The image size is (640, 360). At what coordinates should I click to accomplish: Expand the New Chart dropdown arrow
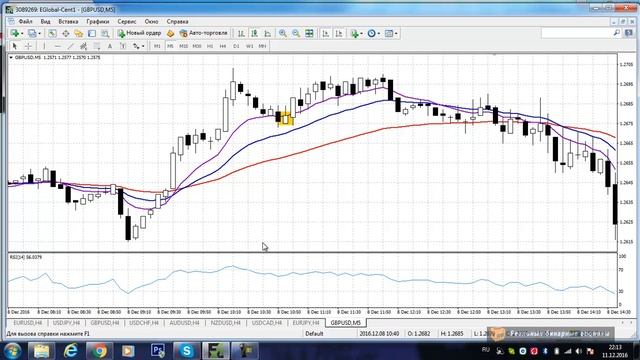coord(22,33)
